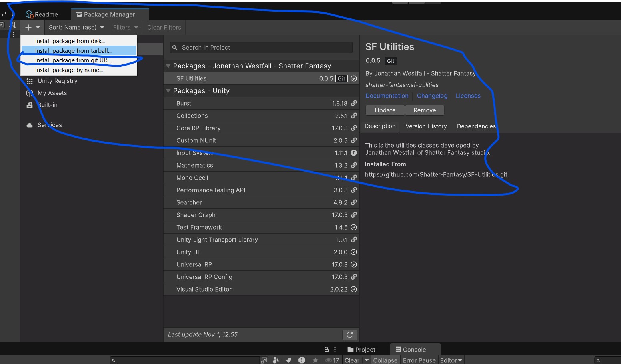Switch to the Readme tab
Screen dimensions: 621x364
pos(42,14)
